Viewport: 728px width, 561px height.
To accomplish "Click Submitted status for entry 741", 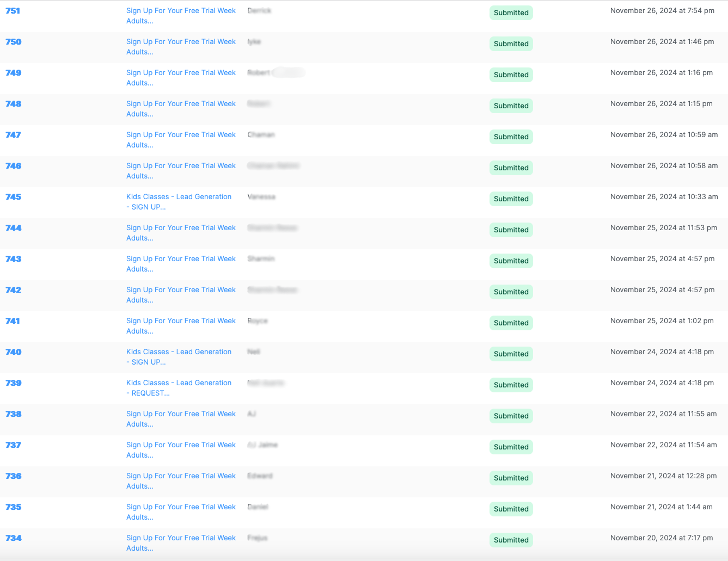I will pyautogui.click(x=511, y=323).
